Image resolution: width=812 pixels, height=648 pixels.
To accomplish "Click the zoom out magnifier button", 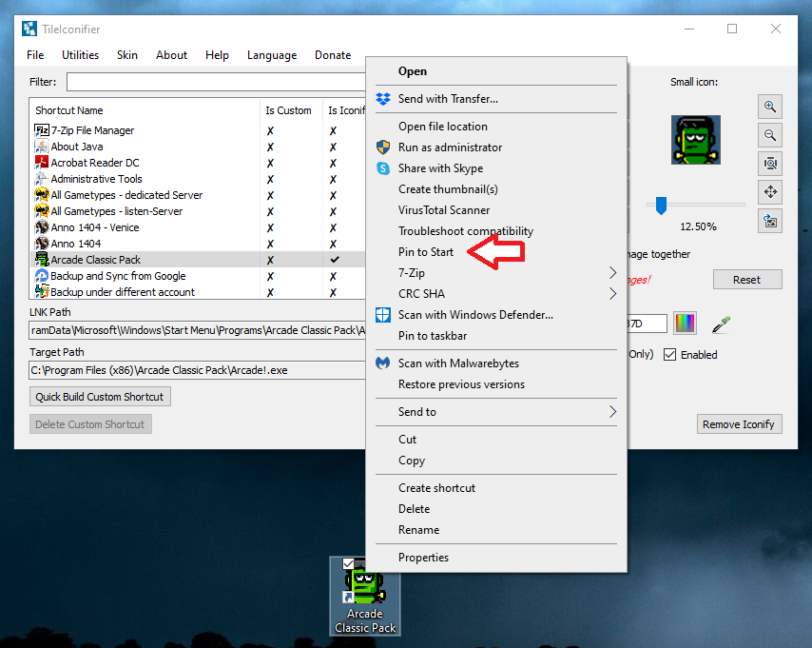I will 770,135.
